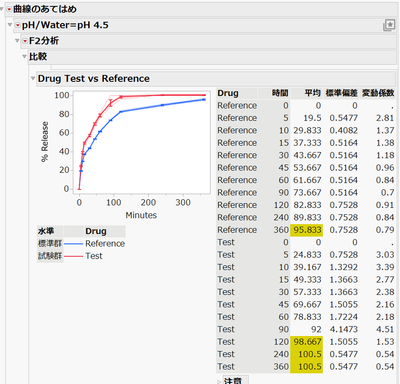Viewport: 400px width, 384px height.
Task: Click the Reference drug cell in the 360 row
Action: 237,230
